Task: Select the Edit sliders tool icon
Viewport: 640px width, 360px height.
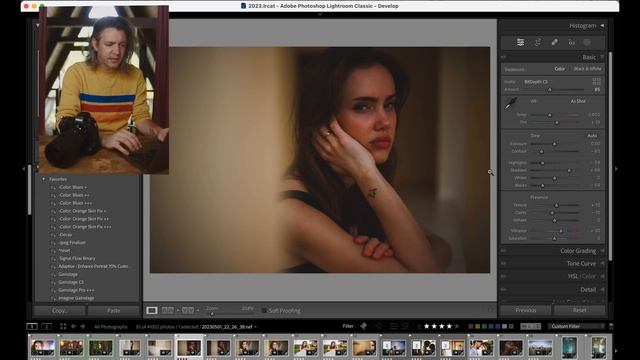Action: (x=520, y=42)
